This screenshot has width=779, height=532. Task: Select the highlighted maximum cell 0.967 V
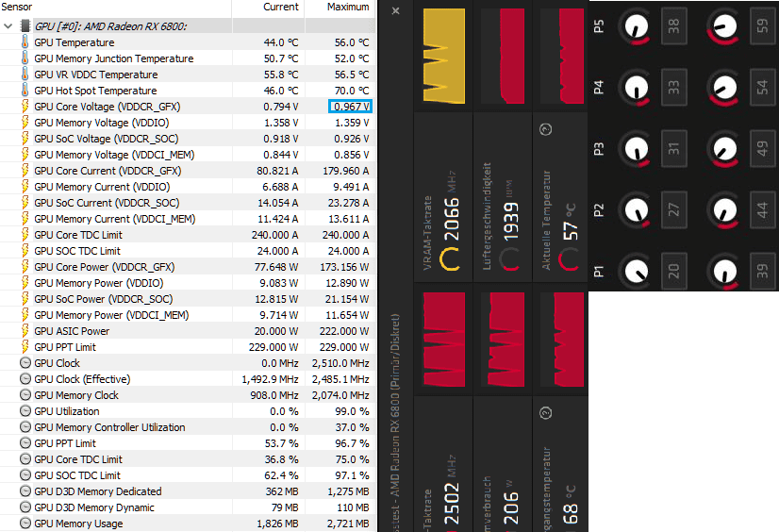point(350,107)
